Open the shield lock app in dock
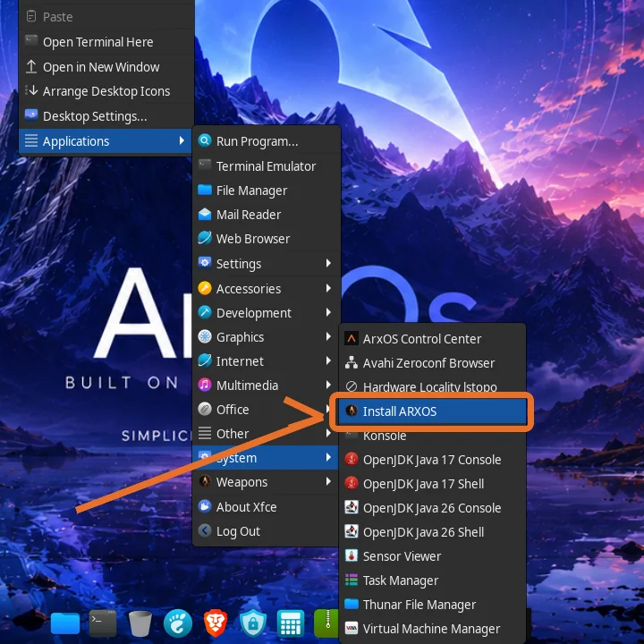Viewport: 644px width, 644px height. click(253, 623)
